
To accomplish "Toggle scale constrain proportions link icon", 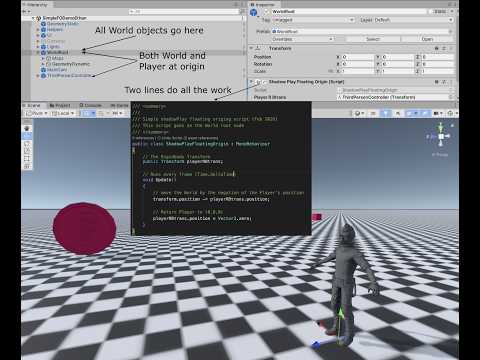I will pyautogui.click(x=330, y=71).
